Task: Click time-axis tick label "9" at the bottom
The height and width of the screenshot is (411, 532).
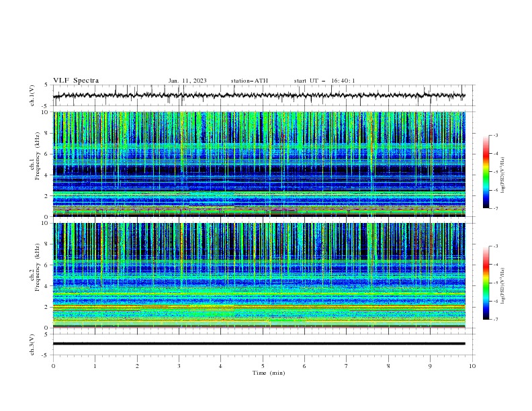Action: [430, 366]
